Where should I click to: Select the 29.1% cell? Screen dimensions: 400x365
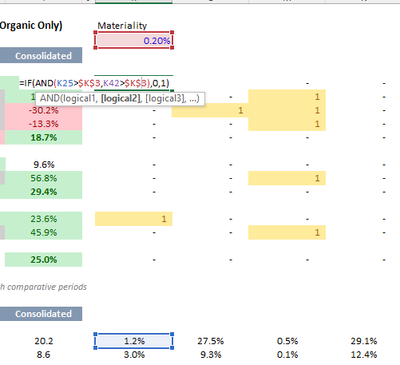(364, 341)
